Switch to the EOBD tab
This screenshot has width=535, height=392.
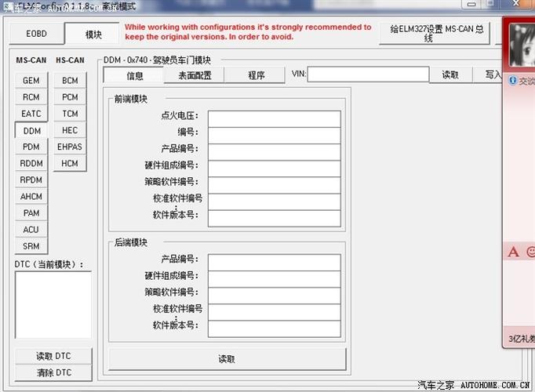pos(37,34)
